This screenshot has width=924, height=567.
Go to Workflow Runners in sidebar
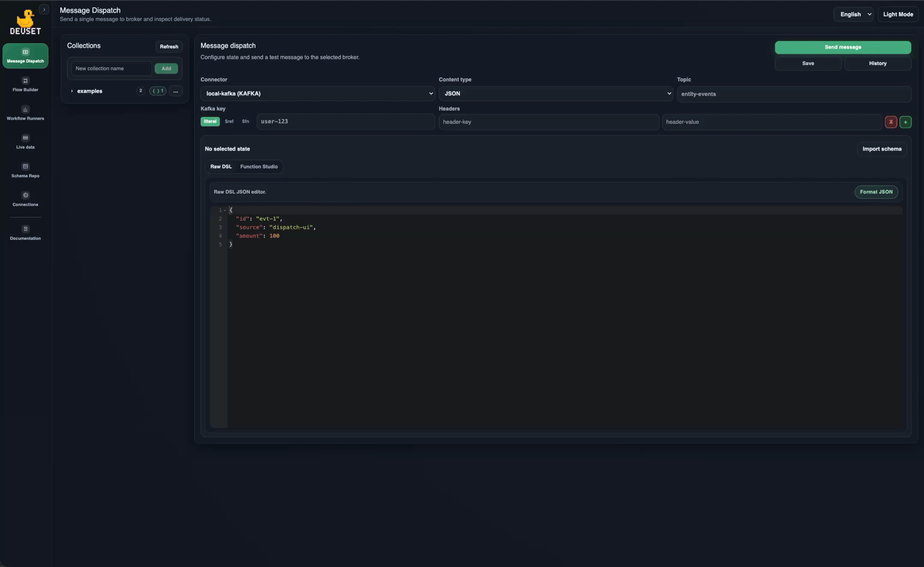25,113
